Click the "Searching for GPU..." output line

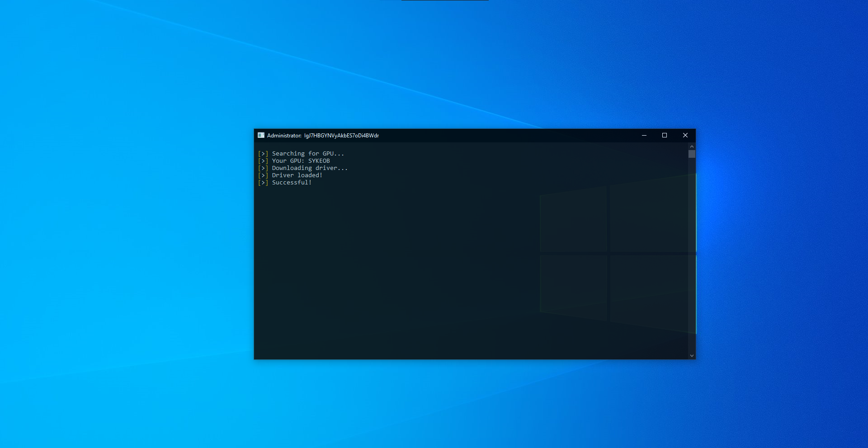click(x=307, y=154)
